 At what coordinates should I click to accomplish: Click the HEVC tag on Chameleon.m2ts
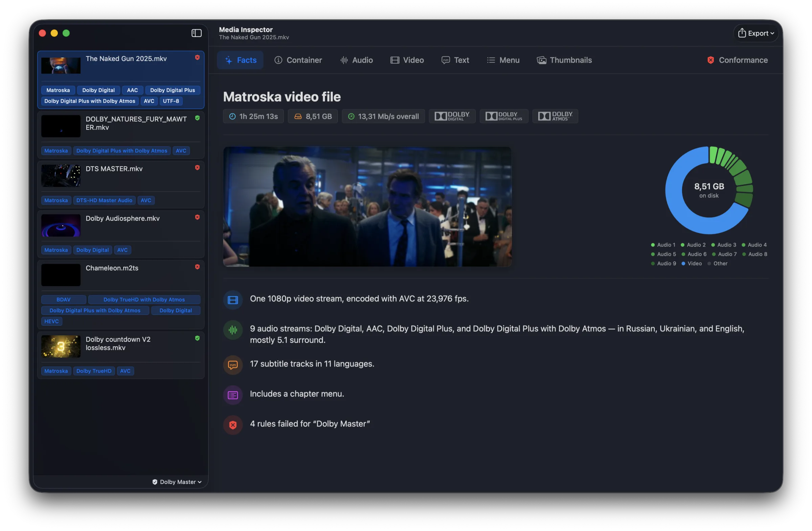tap(51, 321)
